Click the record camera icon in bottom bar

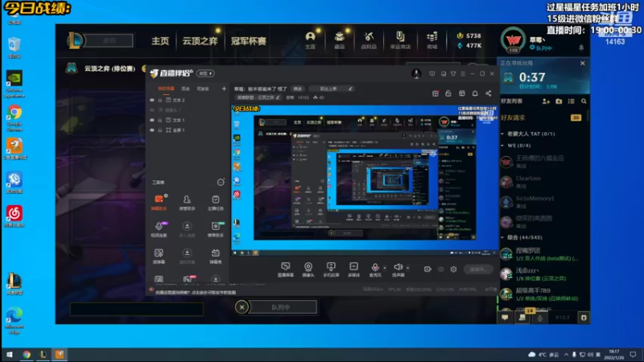click(427, 269)
